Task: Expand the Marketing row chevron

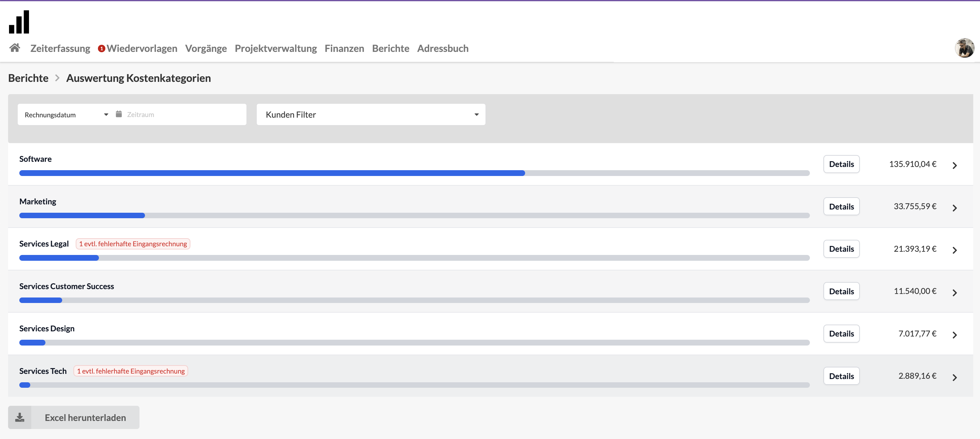Action: [x=955, y=208]
